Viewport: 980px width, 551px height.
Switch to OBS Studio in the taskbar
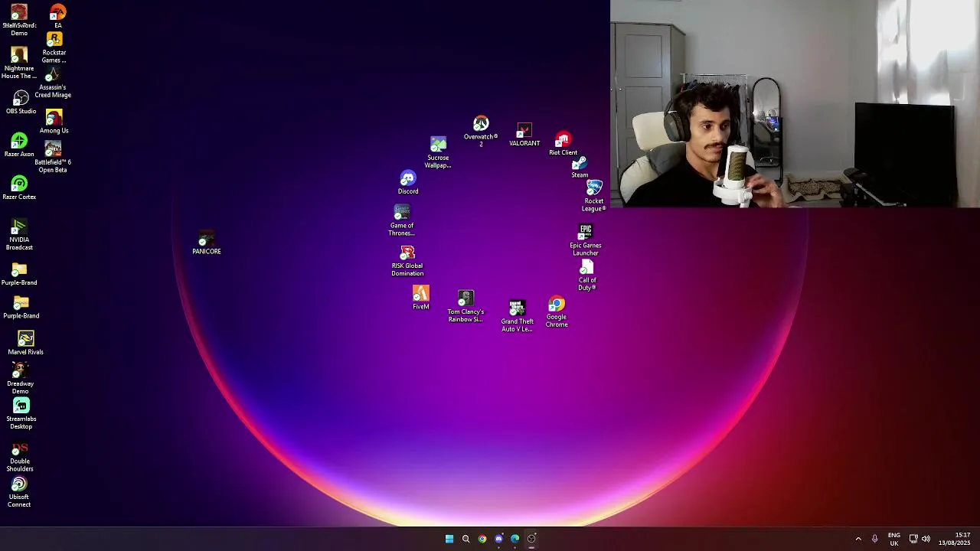point(532,539)
